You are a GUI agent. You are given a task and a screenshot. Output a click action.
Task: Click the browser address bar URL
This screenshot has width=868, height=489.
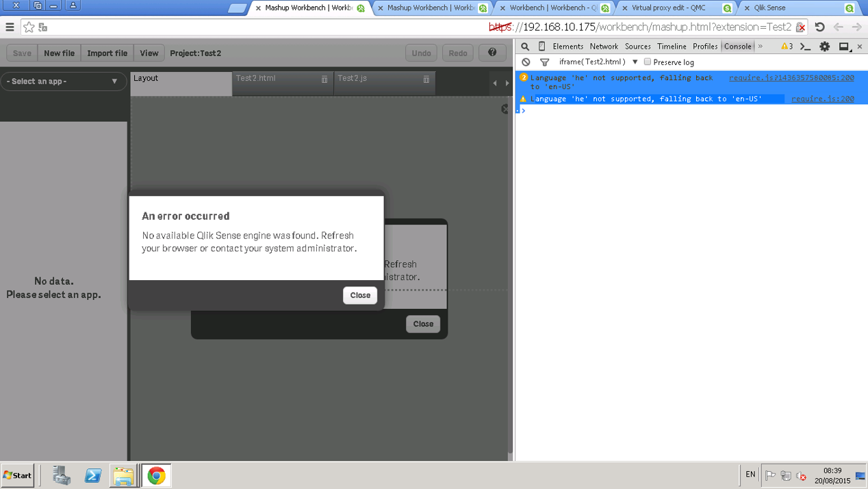[641, 27]
